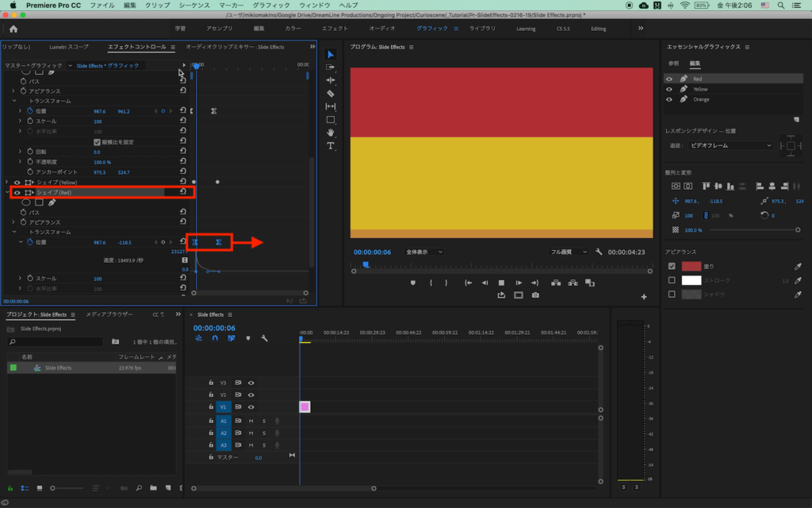Open timeline wrench display settings
This screenshot has height=508, width=812.
[264, 338]
